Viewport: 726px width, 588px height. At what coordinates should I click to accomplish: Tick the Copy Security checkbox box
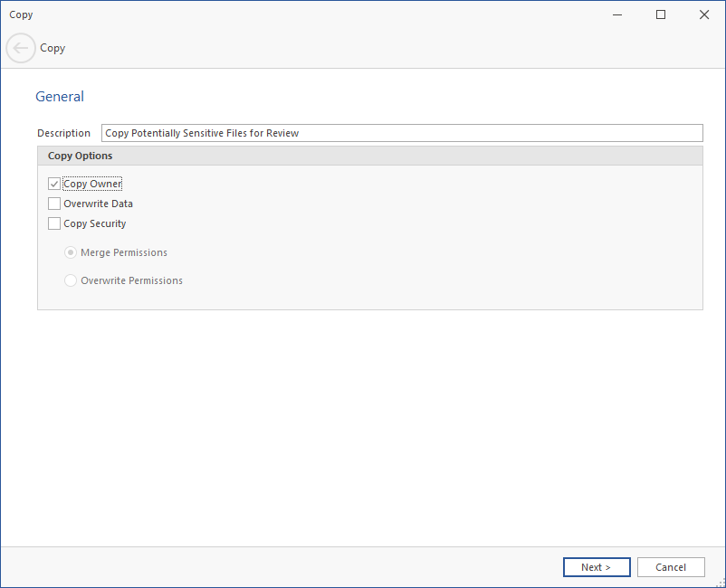point(54,224)
